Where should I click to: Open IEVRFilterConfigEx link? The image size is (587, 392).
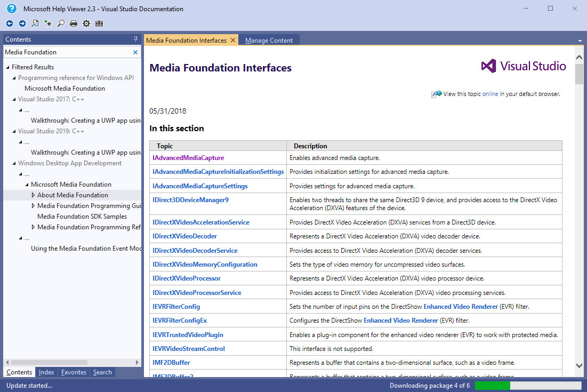(x=180, y=321)
